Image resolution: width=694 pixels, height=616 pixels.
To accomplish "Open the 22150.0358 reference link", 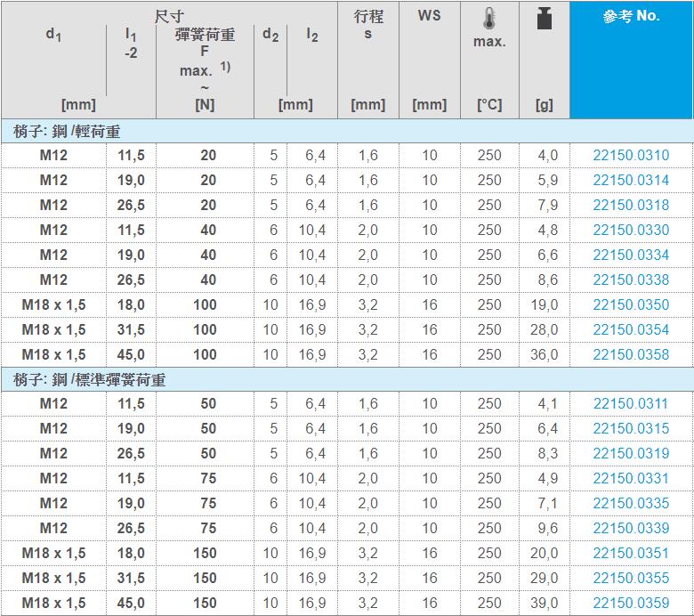I will point(631,355).
